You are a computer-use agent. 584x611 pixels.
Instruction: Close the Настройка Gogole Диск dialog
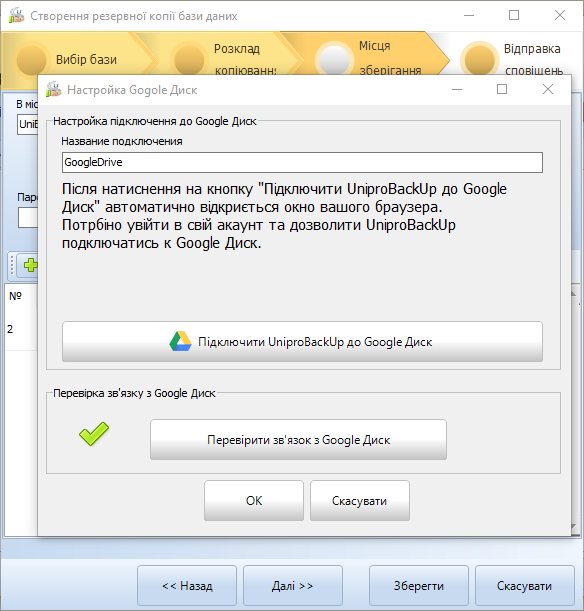tap(548, 89)
